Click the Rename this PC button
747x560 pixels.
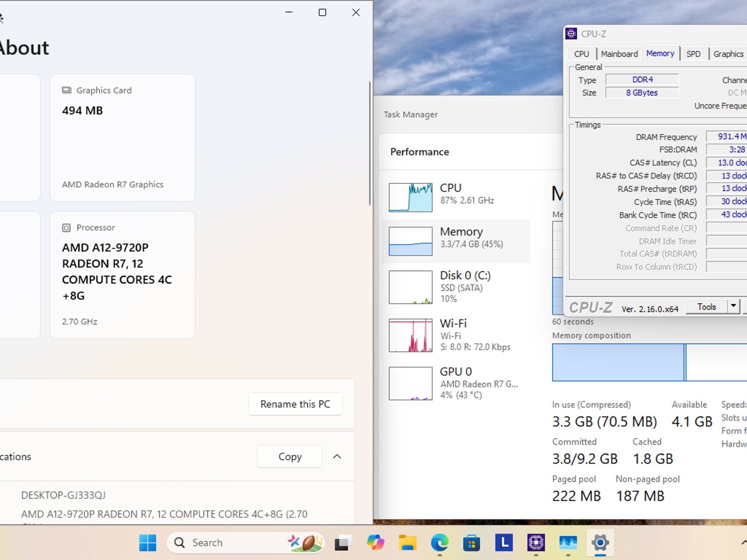tap(295, 404)
